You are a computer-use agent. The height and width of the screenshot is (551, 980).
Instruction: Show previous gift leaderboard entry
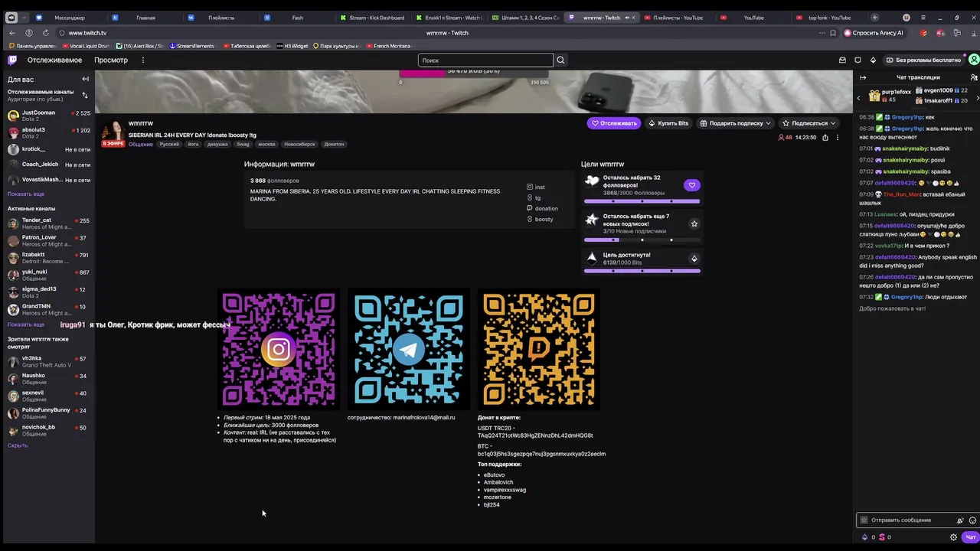(858, 98)
